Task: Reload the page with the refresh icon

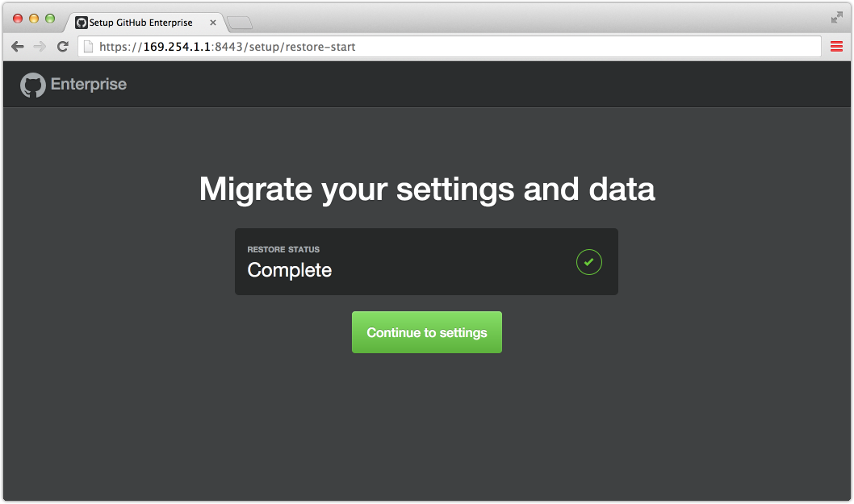Action: [63, 47]
